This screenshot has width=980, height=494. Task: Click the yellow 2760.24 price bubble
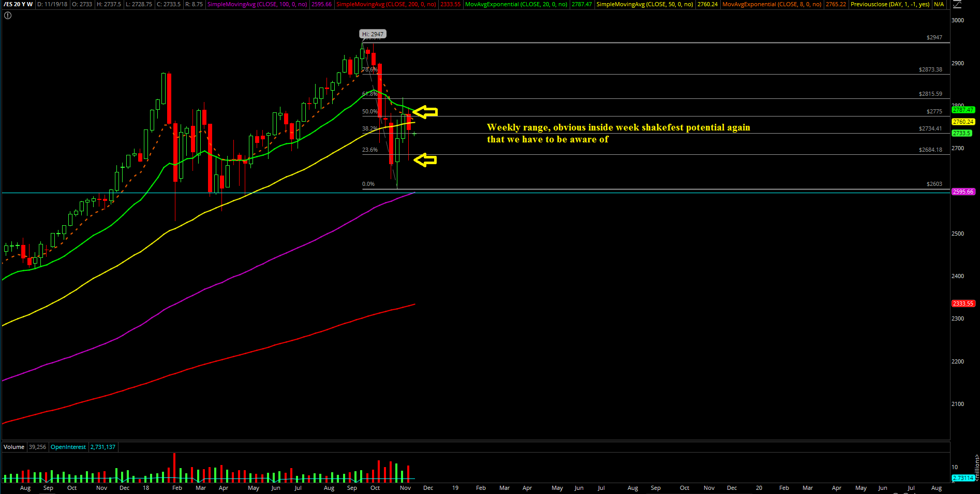[x=963, y=122]
